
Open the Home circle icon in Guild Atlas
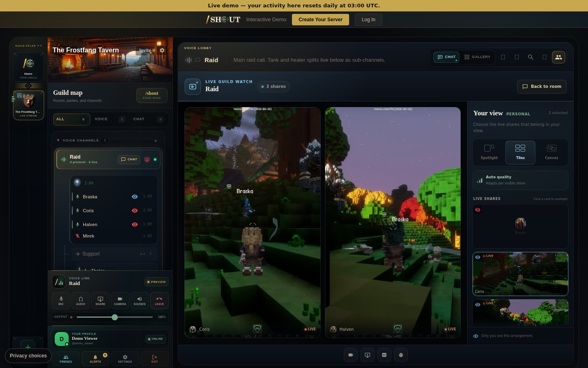tap(28, 67)
